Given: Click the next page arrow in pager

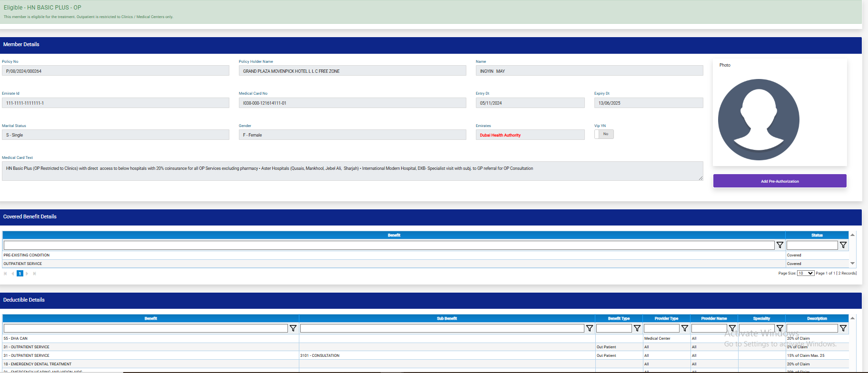Looking at the screenshot, I should [27, 274].
